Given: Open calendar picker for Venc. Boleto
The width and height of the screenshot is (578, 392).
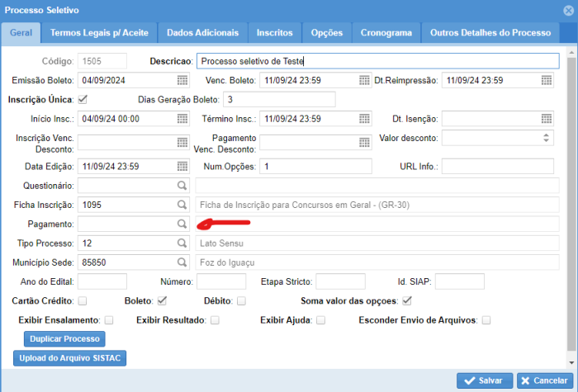Looking at the screenshot, I should 363,80.
